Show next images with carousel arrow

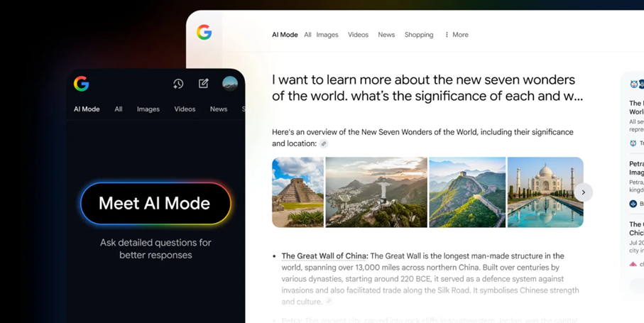pyautogui.click(x=583, y=192)
